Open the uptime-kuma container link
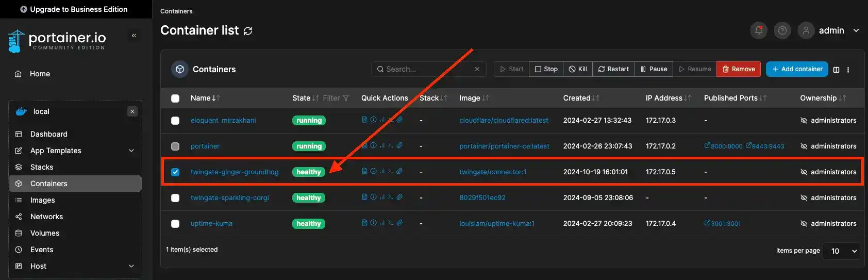The height and width of the screenshot is (280, 868). point(211,224)
